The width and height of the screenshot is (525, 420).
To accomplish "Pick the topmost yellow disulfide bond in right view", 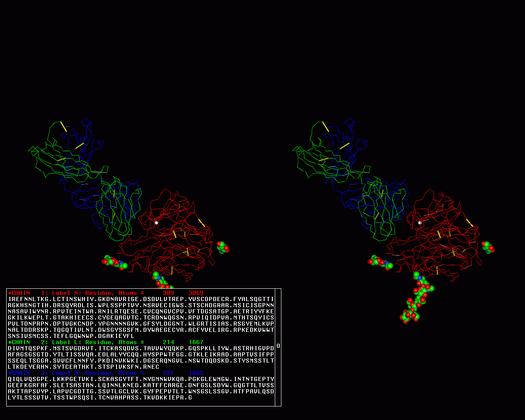I will [x=325, y=126].
